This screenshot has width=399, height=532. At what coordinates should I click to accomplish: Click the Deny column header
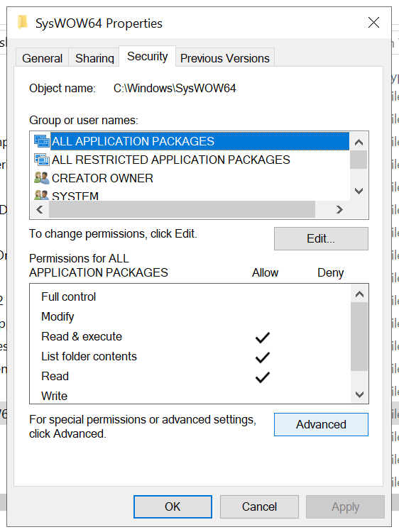(x=330, y=273)
